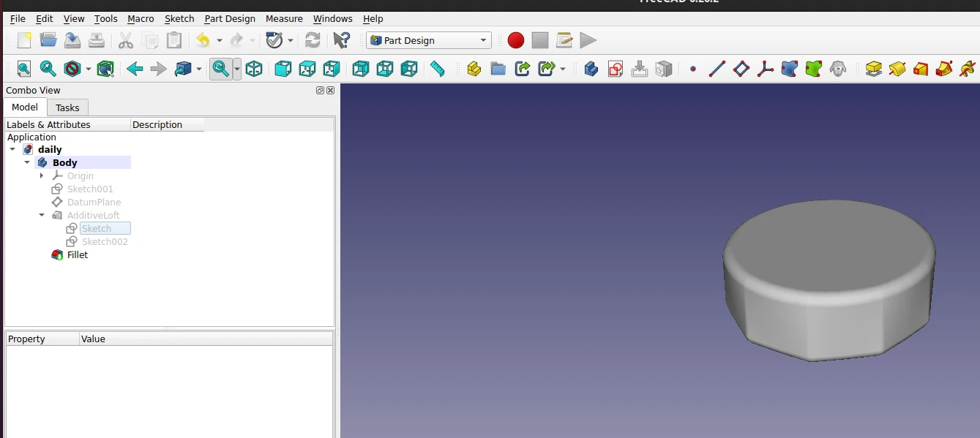
Task: Click the Datum line icon
Action: (717, 69)
